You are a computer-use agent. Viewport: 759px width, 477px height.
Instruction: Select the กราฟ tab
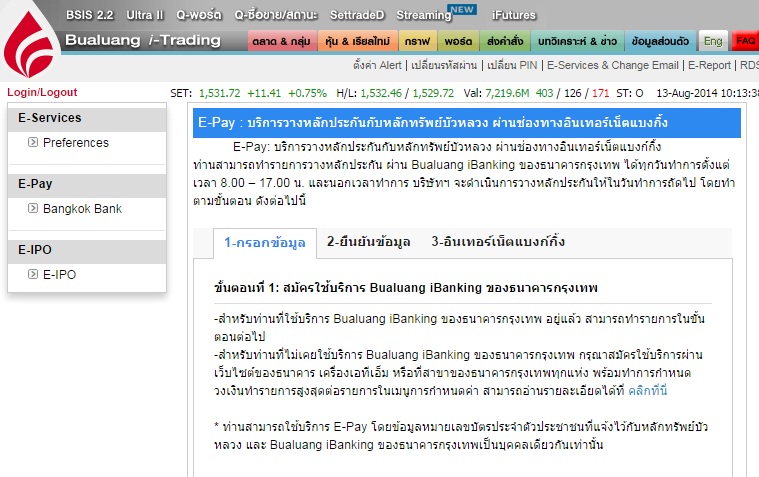[x=417, y=41]
